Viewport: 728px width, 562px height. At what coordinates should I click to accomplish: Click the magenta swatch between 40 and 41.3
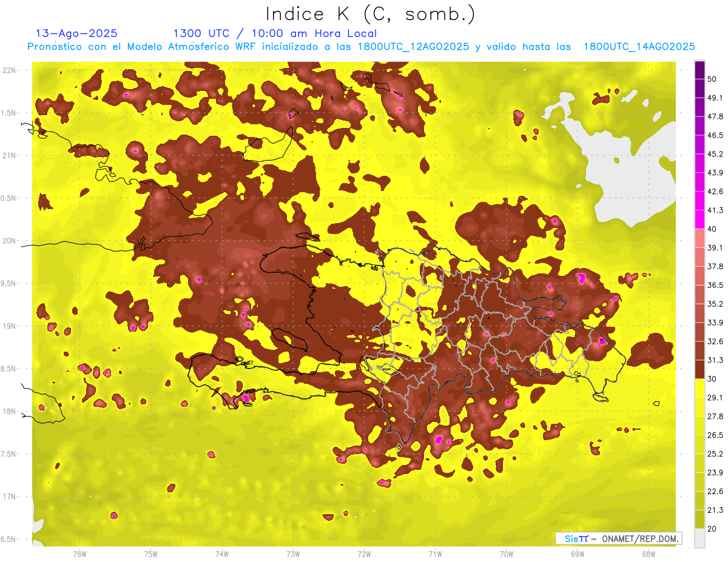tap(699, 219)
